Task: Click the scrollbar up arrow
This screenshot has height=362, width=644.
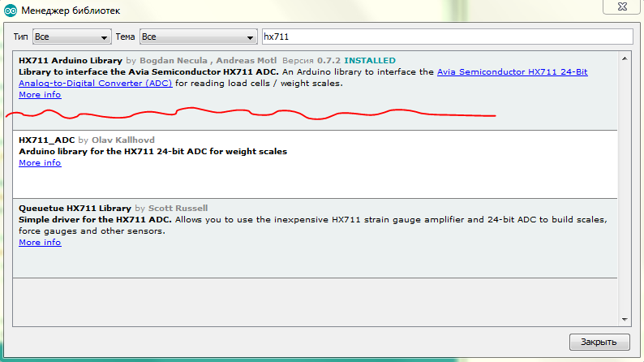Action: (x=625, y=58)
